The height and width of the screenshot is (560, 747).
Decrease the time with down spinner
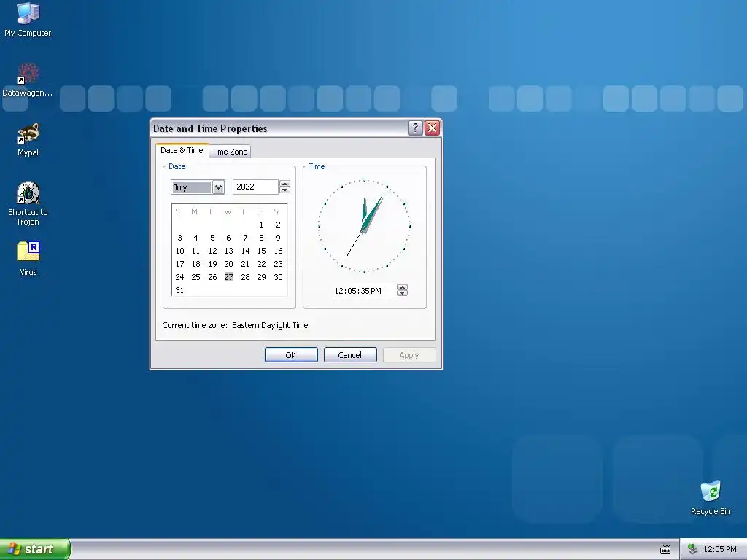click(x=402, y=294)
